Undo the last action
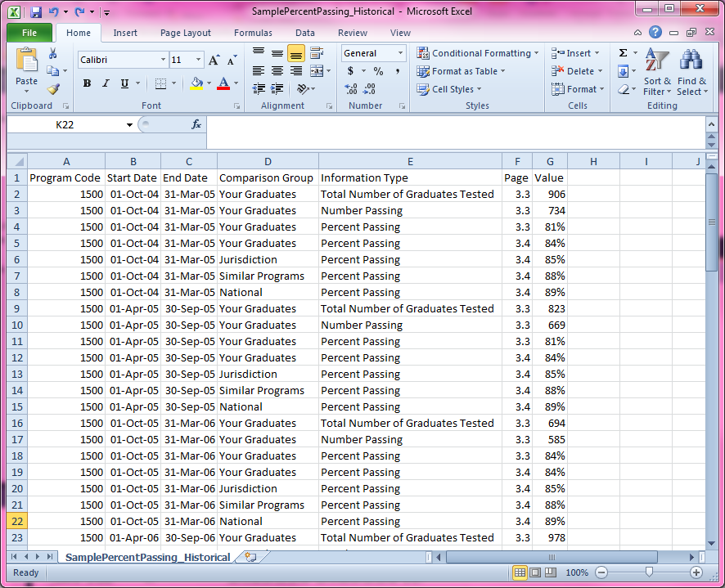 pos(54,12)
